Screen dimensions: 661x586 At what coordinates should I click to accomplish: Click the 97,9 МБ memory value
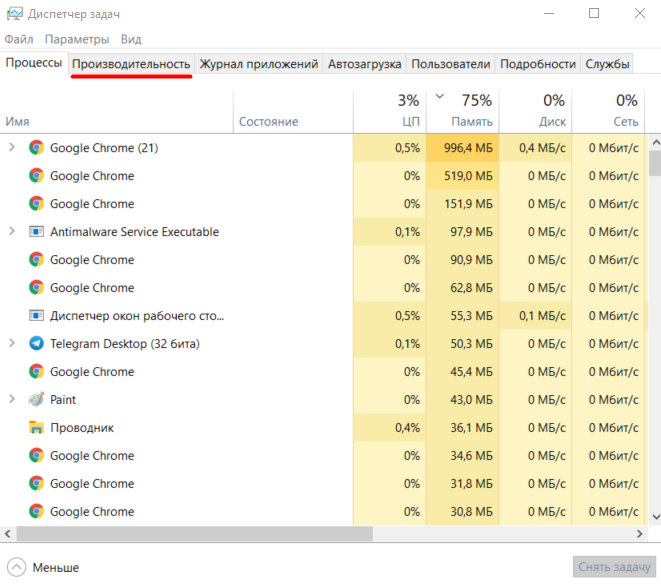pyautogui.click(x=471, y=232)
